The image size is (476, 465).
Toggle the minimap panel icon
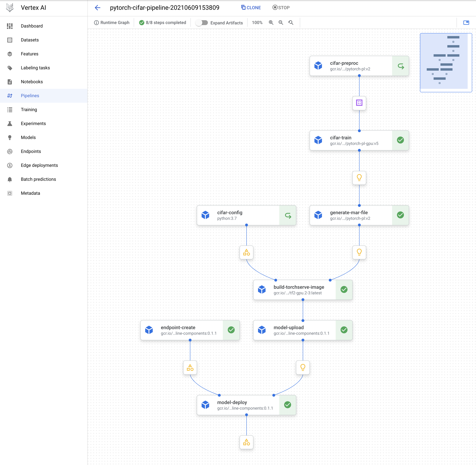(x=466, y=23)
